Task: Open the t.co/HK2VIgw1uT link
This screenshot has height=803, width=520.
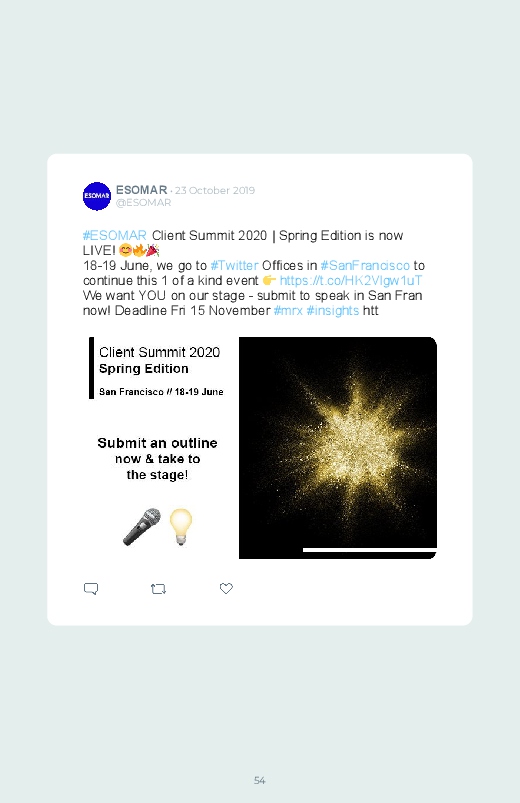Action: click(351, 280)
